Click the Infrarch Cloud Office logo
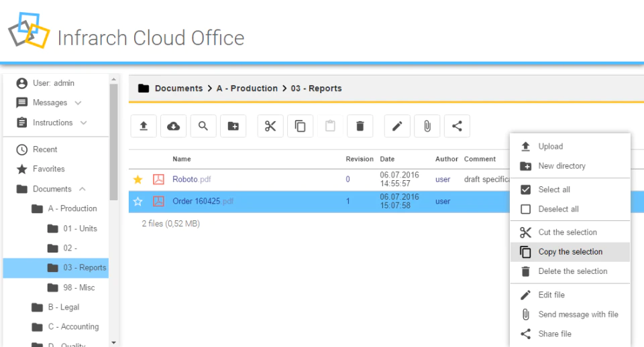The width and height of the screenshot is (644, 347). pos(29,30)
